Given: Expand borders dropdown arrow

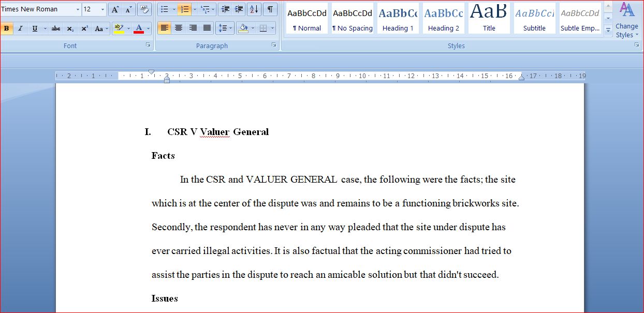Looking at the screenshot, I should click(273, 28).
